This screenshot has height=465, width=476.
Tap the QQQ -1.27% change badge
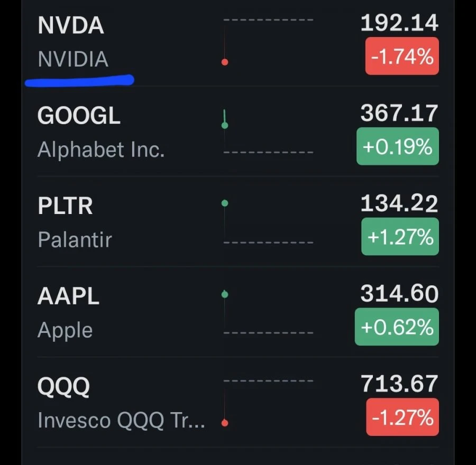pos(402,417)
